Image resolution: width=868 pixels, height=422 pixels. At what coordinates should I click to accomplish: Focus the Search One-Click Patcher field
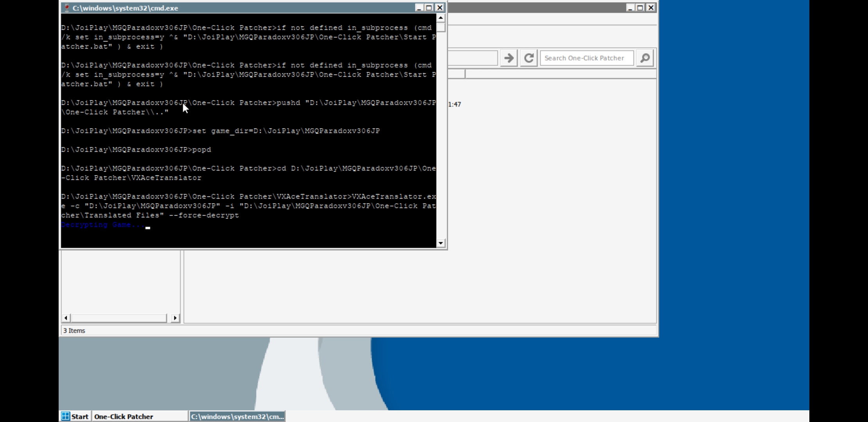click(x=586, y=58)
